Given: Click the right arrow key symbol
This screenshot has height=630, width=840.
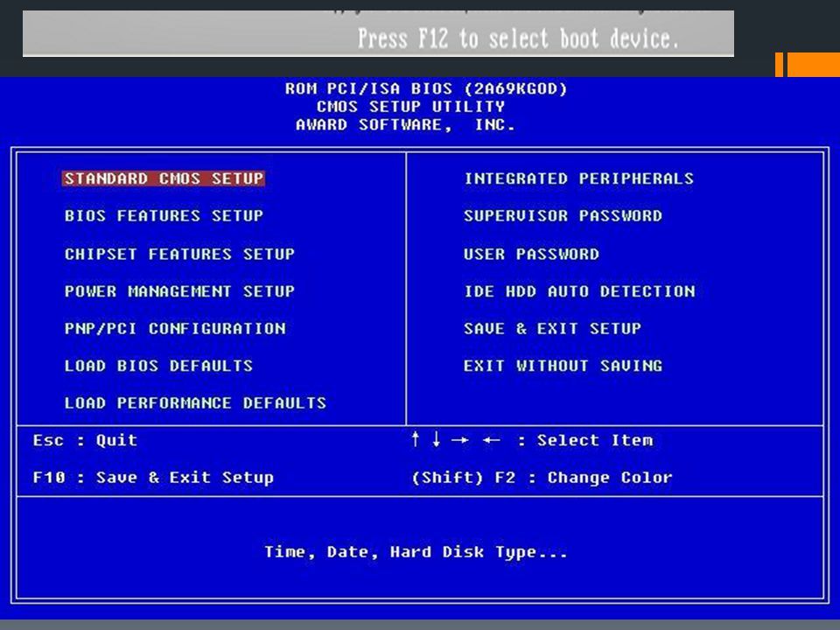Looking at the screenshot, I should click(x=459, y=440).
